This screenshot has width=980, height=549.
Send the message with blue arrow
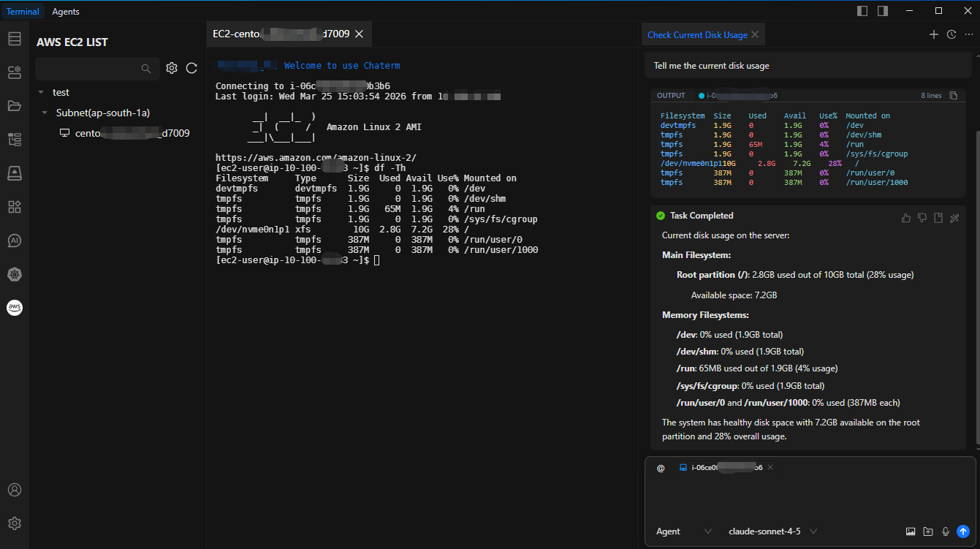point(963,531)
